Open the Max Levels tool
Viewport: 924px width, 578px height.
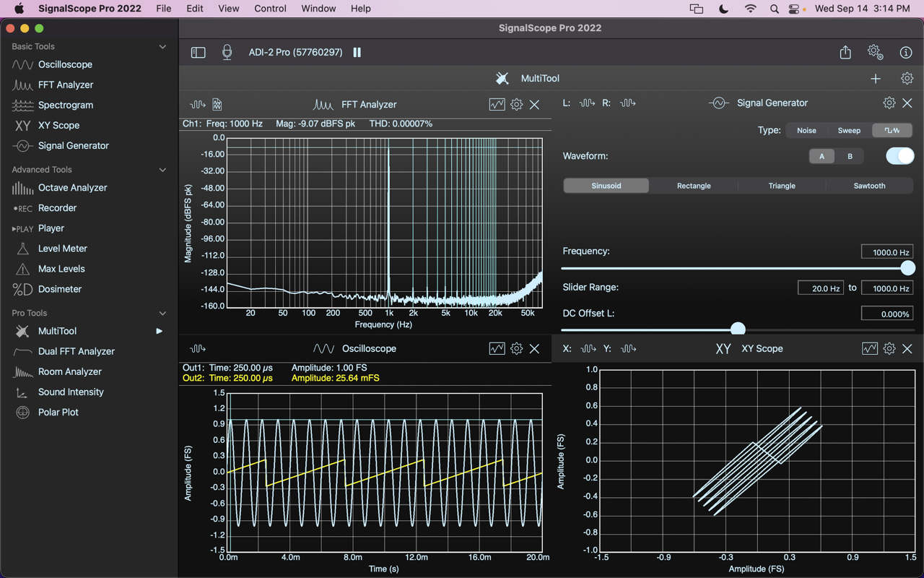coord(61,268)
